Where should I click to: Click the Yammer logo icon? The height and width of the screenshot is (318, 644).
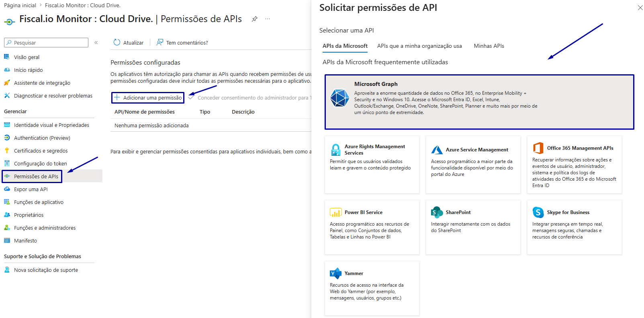click(335, 273)
